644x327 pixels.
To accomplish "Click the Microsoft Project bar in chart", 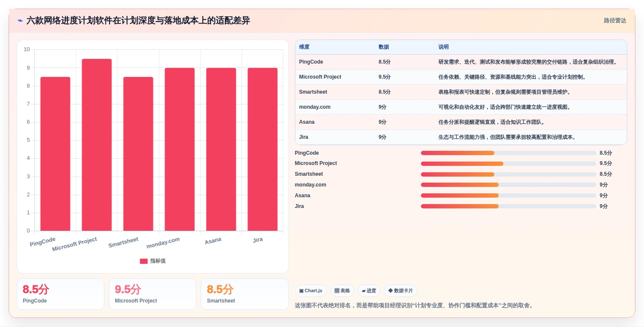I will (97, 145).
